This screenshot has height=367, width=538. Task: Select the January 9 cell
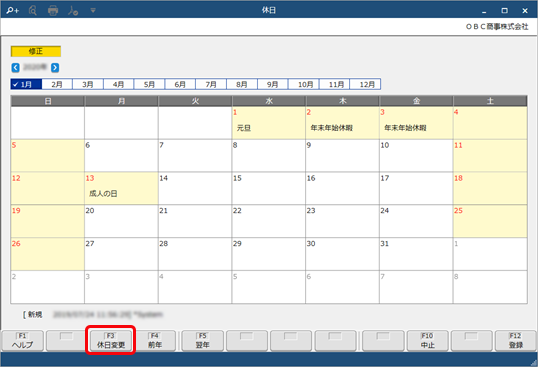coord(342,156)
